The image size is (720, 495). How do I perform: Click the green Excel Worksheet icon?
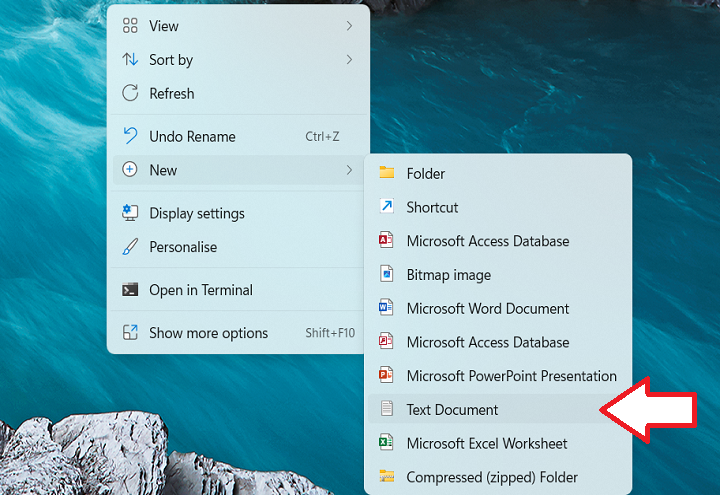387,443
